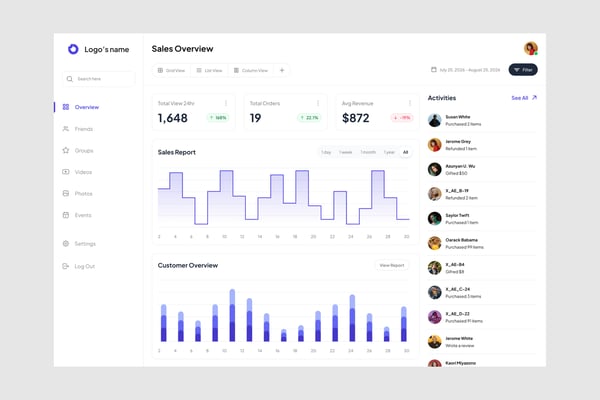The height and width of the screenshot is (400, 600).
Task: Click the '$872' average revenue value
Action: (x=356, y=118)
